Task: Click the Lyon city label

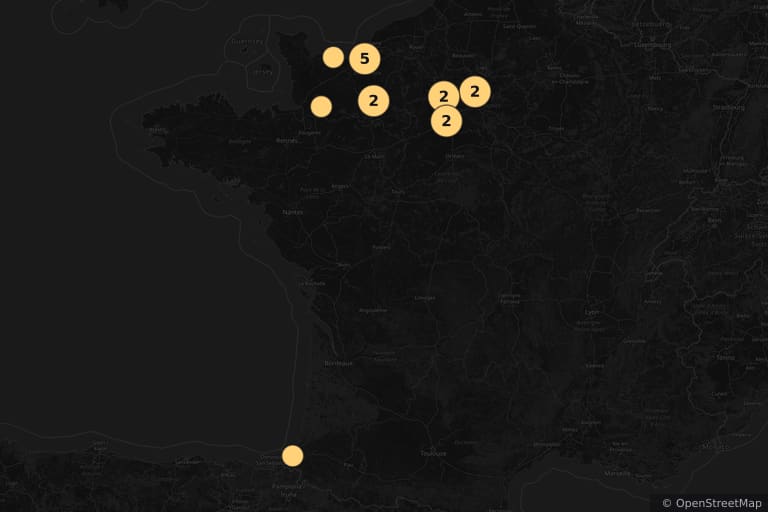Action: 592,312
